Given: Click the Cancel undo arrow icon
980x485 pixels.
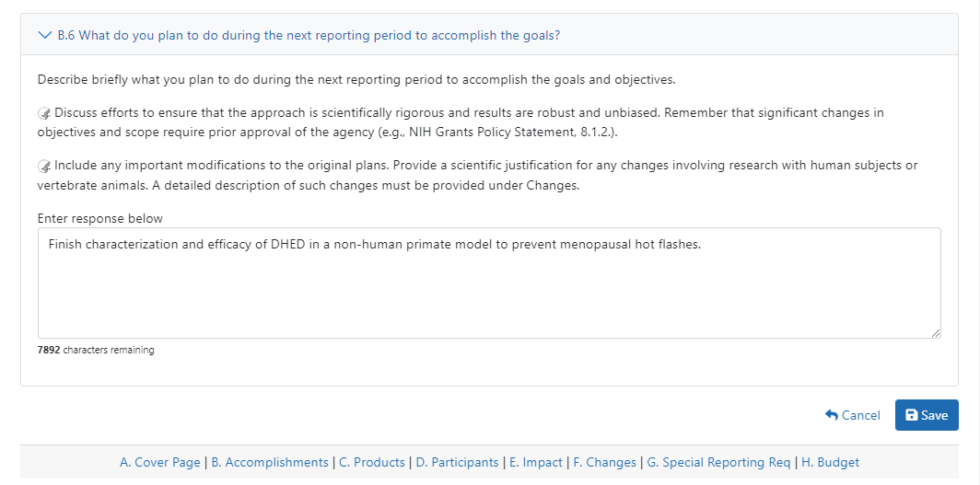Looking at the screenshot, I should click(832, 415).
